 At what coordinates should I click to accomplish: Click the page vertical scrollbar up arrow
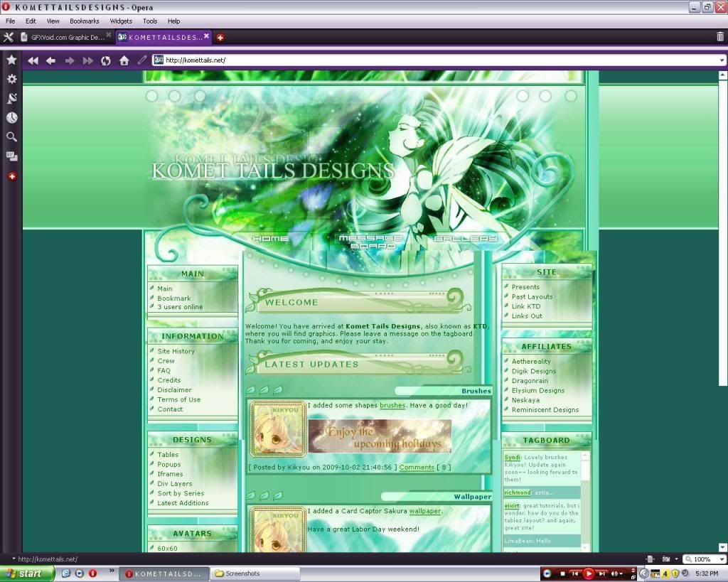(723, 75)
